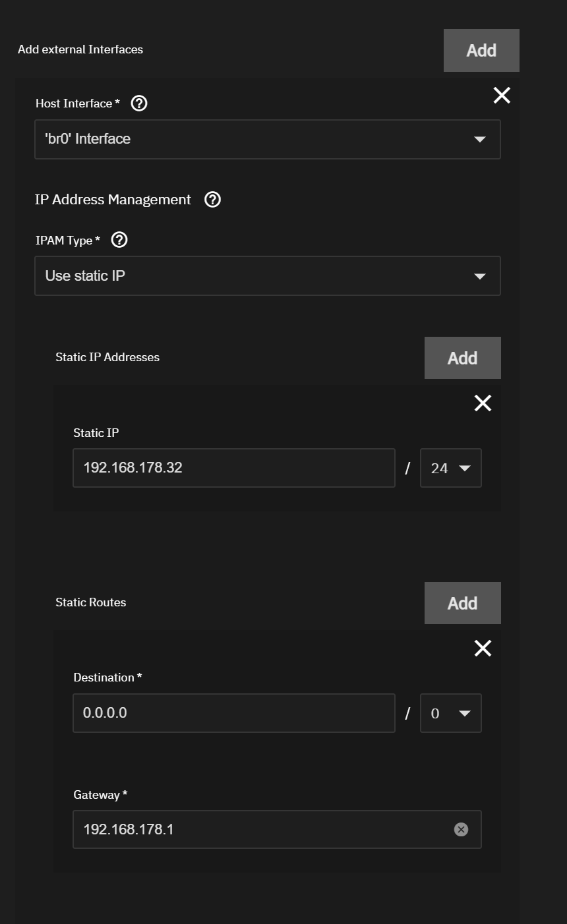The image size is (567, 924).
Task: Focus the Static IP 192.168.178.32 field
Action: (x=234, y=468)
